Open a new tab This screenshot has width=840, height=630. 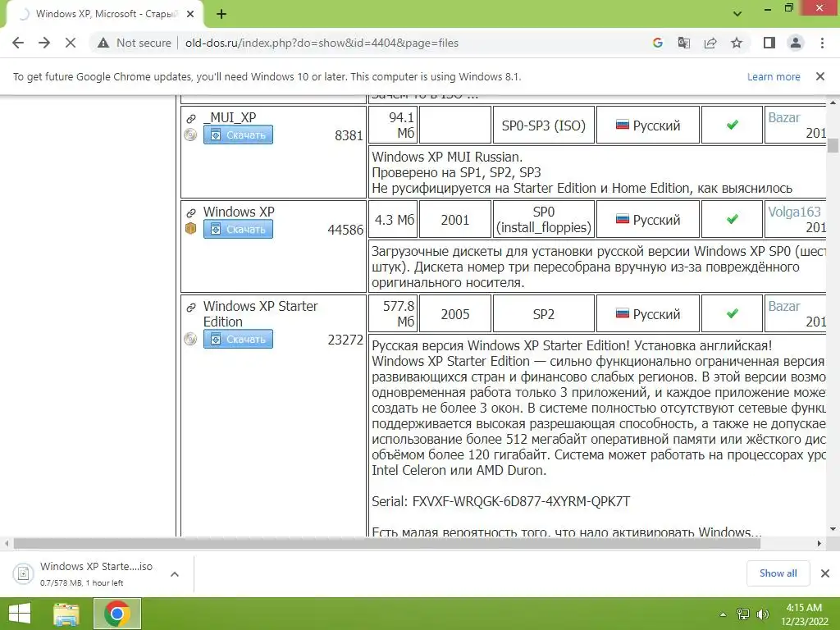tap(221, 15)
